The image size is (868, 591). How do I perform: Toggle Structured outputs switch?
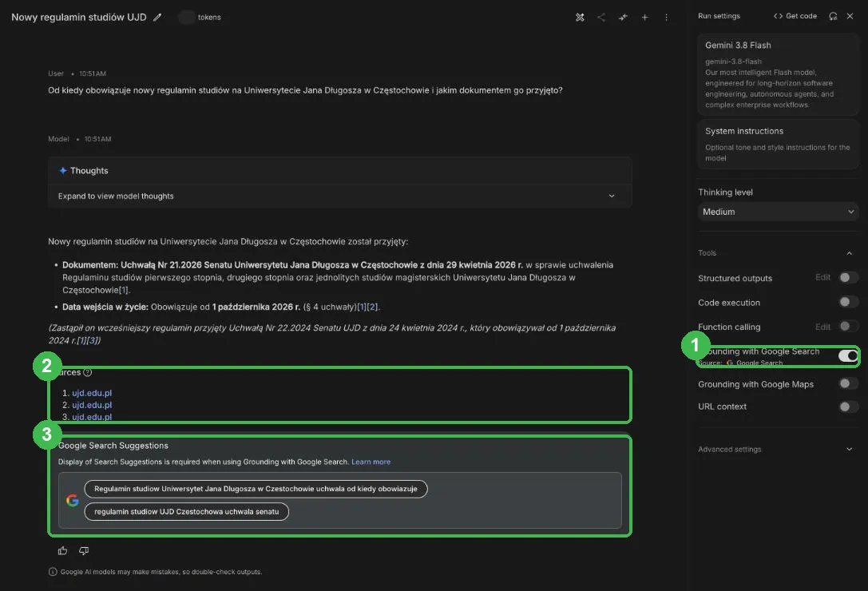click(847, 277)
